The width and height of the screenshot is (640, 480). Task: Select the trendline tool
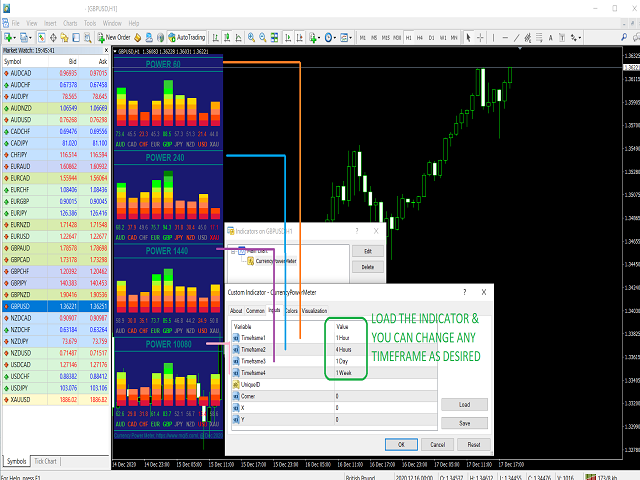point(516,38)
